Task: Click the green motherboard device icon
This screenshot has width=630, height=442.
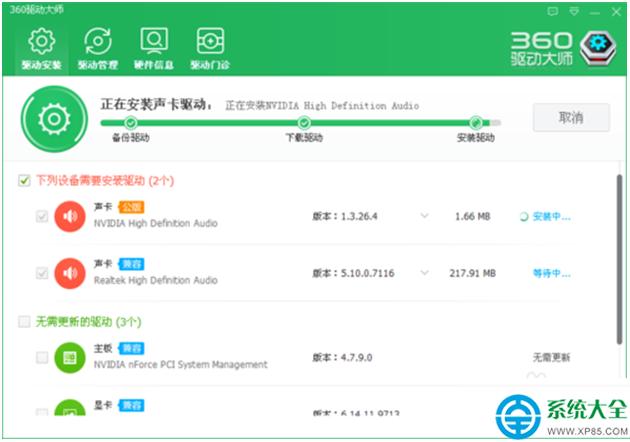Action: click(70, 356)
